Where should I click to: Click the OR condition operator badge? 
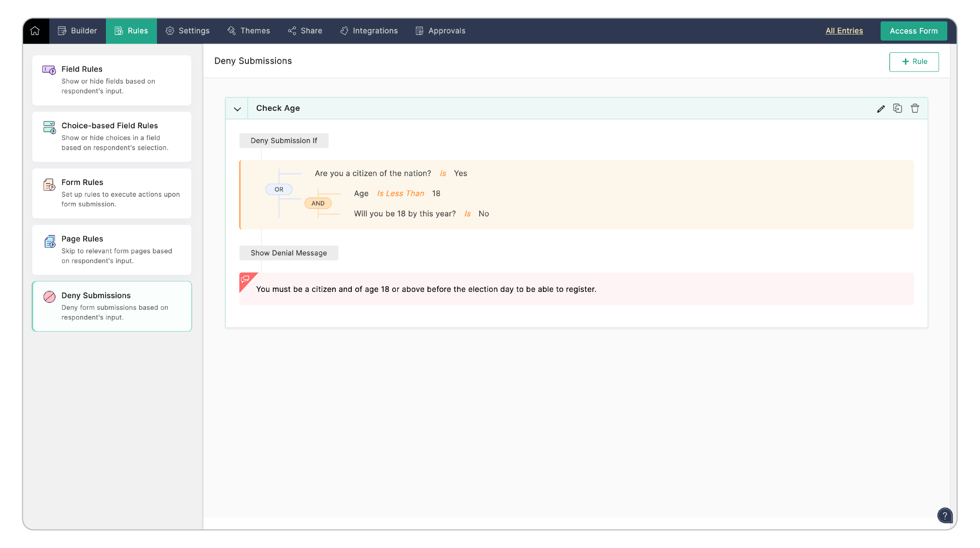(x=279, y=189)
